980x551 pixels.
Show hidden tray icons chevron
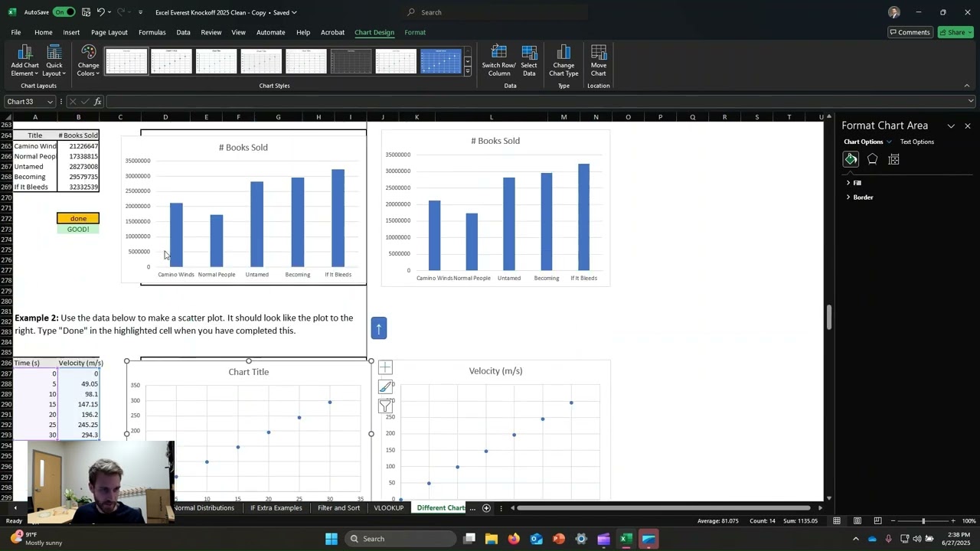coord(856,539)
